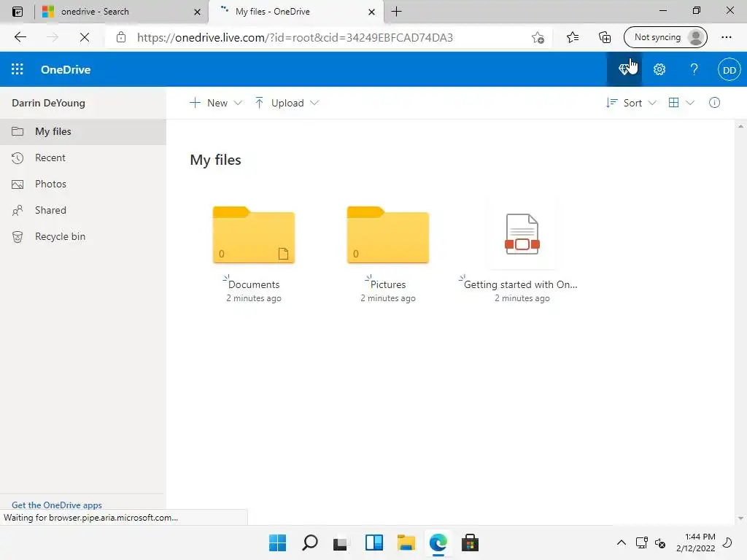The height and width of the screenshot is (560, 747).
Task: Close the My files - OneDrive tab
Action: [371, 12]
